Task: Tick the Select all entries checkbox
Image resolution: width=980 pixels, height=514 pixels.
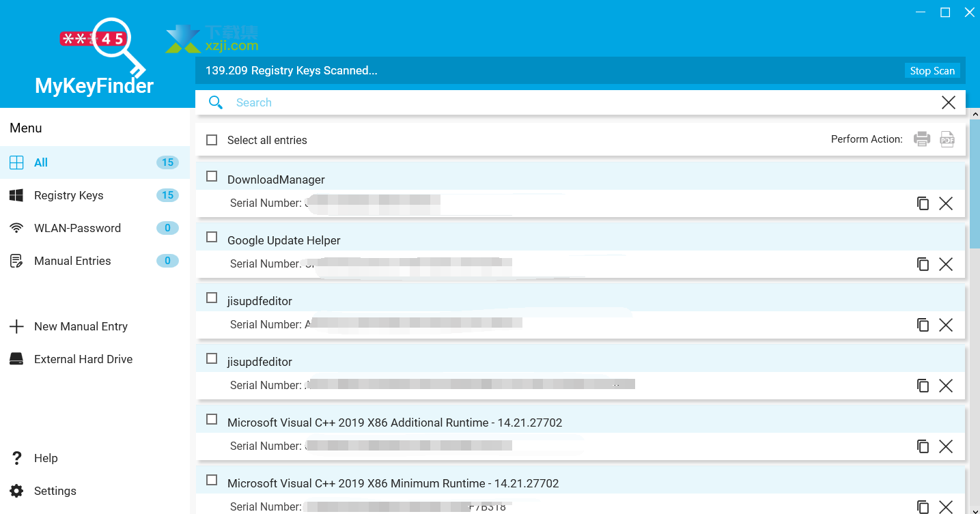Action: pos(212,140)
